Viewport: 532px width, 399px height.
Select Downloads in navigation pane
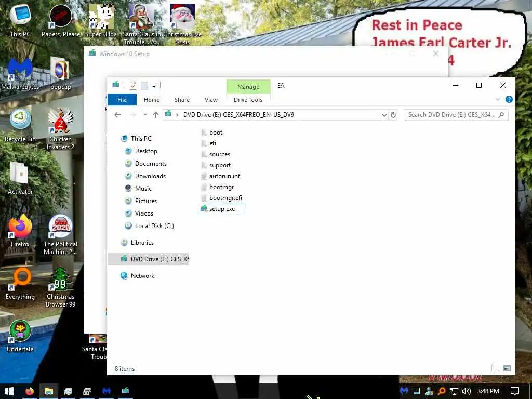pyautogui.click(x=145, y=176)
